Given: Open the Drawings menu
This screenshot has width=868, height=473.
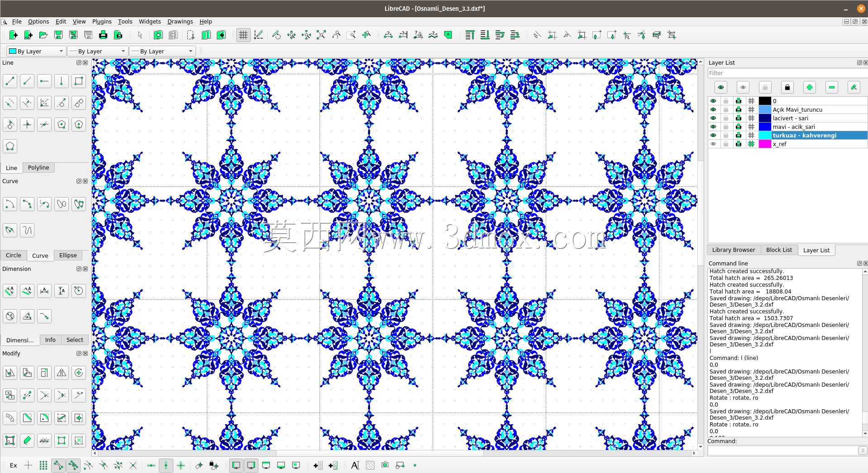Looking at the screenshot, I should (180, 21).
